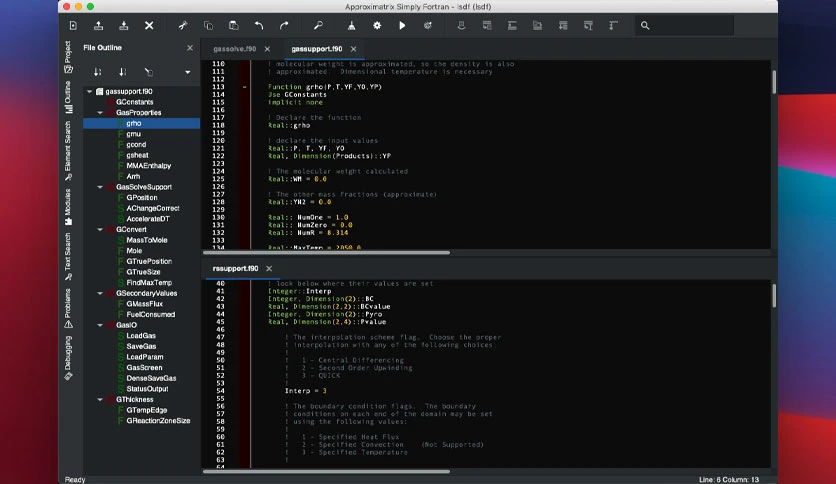Click the first debug step icon after bug
The image size is (836, 484).
point(461,26)
